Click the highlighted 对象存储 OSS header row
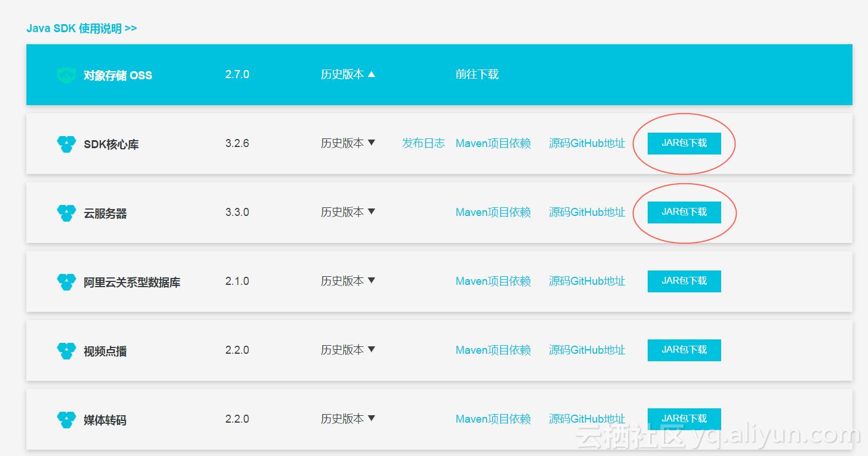The image size is (868, 456). pos(439,74)
